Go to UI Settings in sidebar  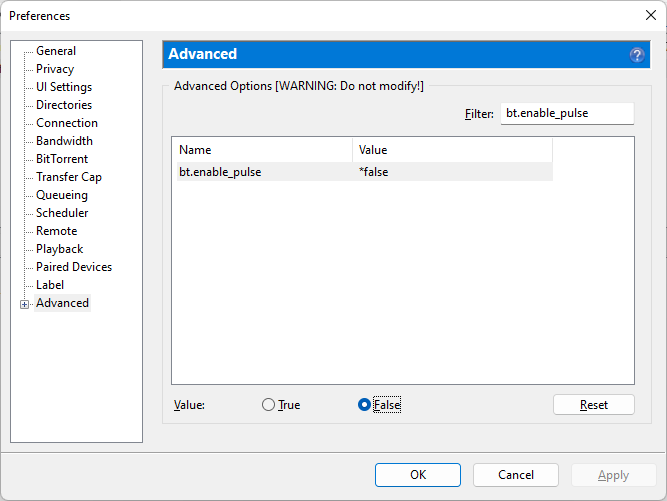(x=64, y=87)
